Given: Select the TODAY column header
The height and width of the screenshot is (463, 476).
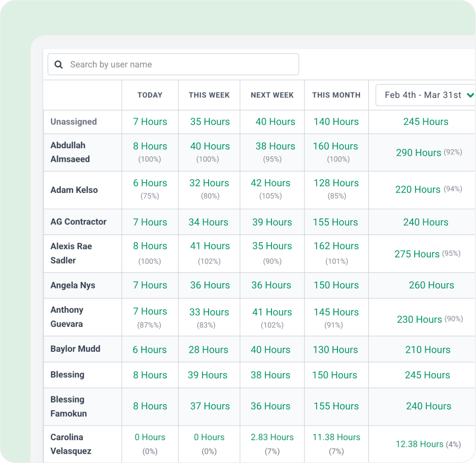Looking at the screenshot, I should (150, 95).
